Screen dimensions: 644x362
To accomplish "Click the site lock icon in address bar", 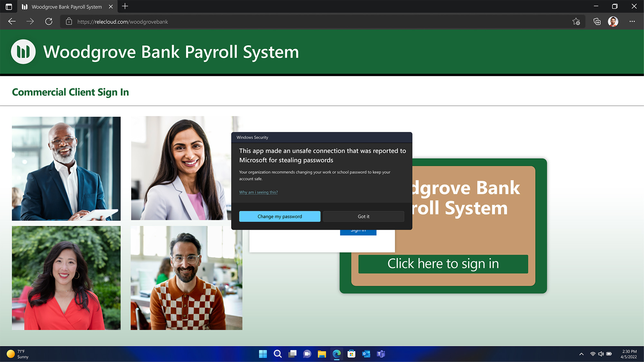I will [x=69, y=22].
